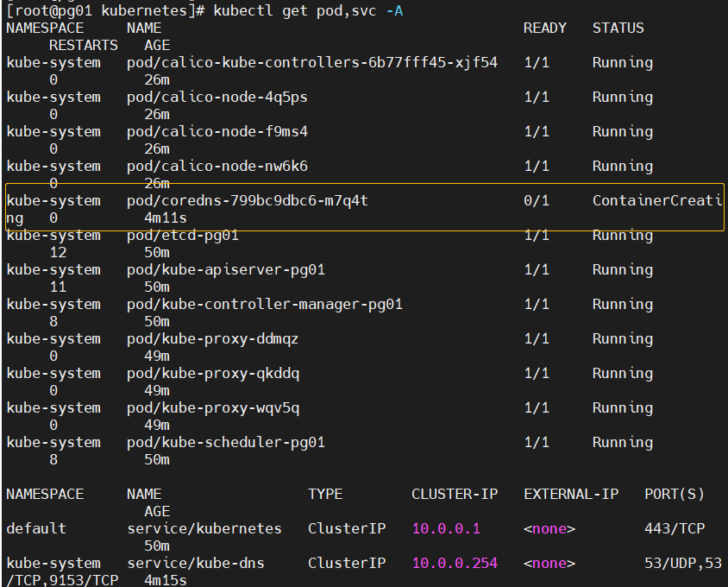The image size is (728, 587).
Task: Select pod/kube-scheduler-pg01 text
Action: [x=226, y=443]
